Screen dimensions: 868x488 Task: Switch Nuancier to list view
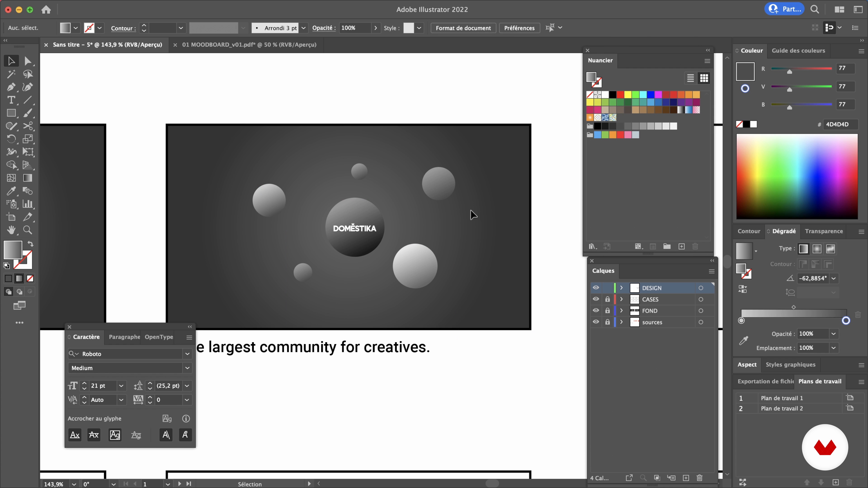[690, 78]
